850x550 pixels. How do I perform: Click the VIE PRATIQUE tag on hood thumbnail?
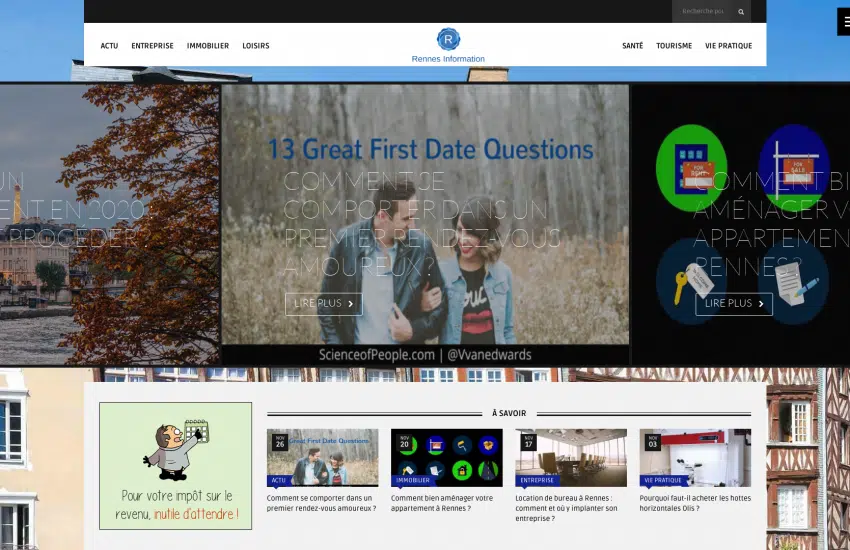[x=662, y=481]
